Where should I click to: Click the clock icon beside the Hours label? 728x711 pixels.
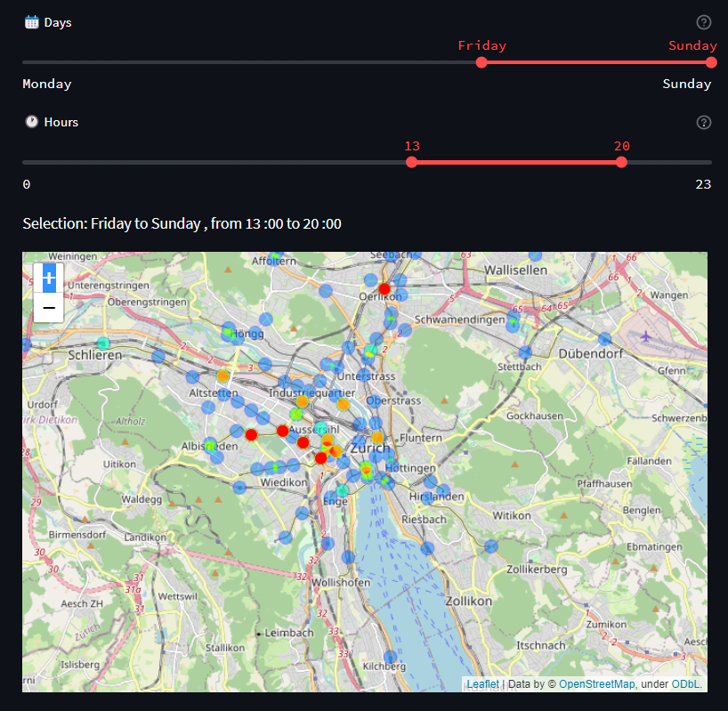[31, 122]
